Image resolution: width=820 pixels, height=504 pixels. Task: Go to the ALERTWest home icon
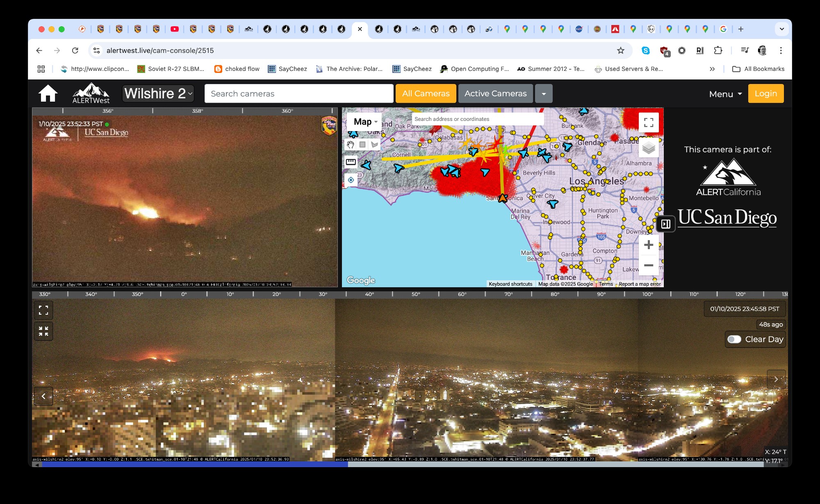48,93
